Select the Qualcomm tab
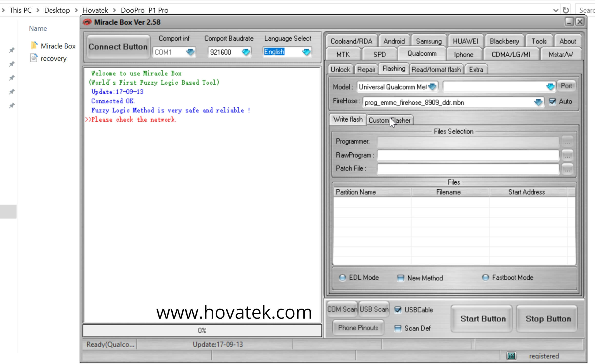The height and width of the screenshot is (364, 595). tap(422, 53)
